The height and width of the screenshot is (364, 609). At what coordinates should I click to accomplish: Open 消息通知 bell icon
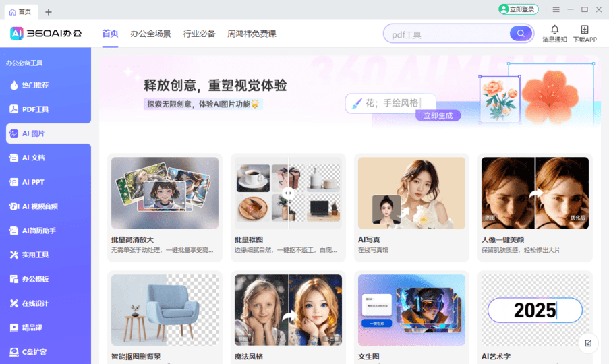[554, 30]
